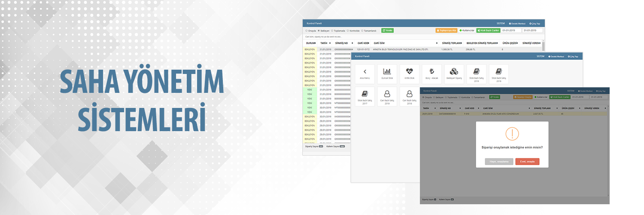Screen dimensions: 644x215
Task: Sort the table by DURUM column
Action: [311, 43]
